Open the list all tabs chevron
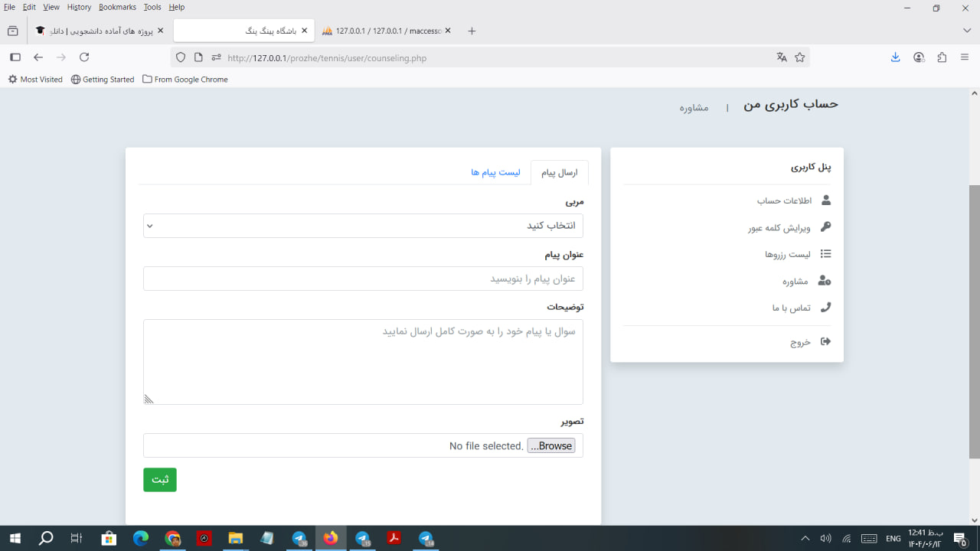Viewport: 980px width, 551px height. (967, 31)
